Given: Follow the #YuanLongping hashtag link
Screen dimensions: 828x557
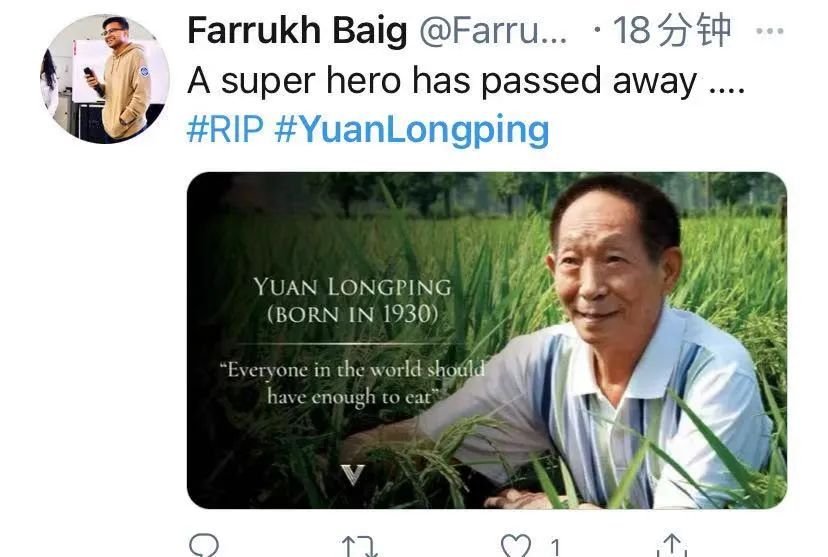Looking at the screenshot, I should click(412, 130).
